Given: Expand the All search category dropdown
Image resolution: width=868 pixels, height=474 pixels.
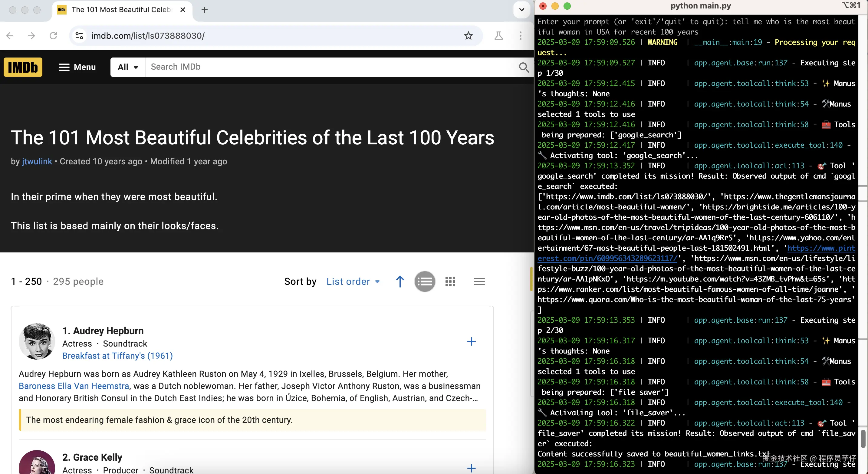Looking at the screenshot, I should 128,67.
